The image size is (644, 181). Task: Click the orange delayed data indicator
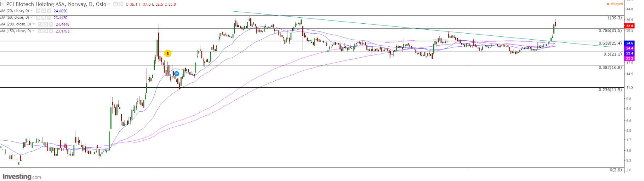(615, 4)
